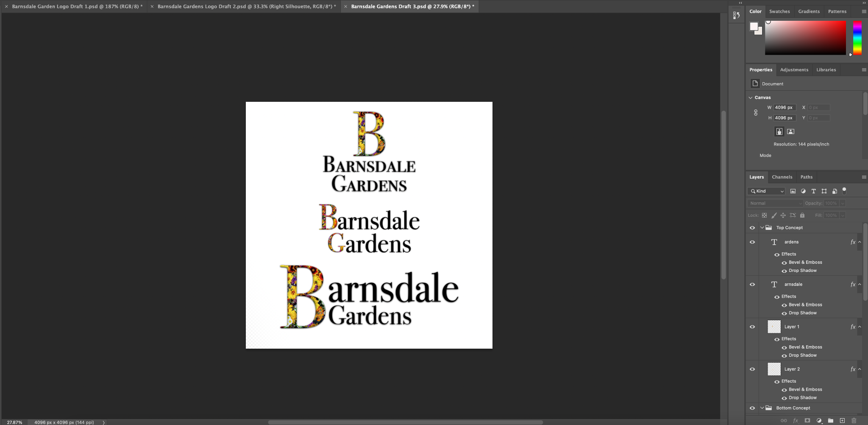The image size is (868, 425).
Task: Open the blend mode Normal dropdown
Action: pos(776,204)
